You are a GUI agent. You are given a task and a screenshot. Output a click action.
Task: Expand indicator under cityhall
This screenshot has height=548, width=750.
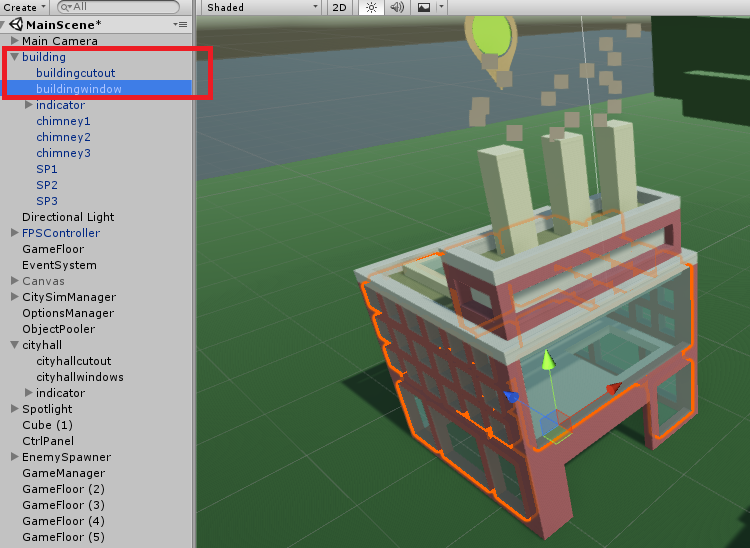tap(29, 393)
